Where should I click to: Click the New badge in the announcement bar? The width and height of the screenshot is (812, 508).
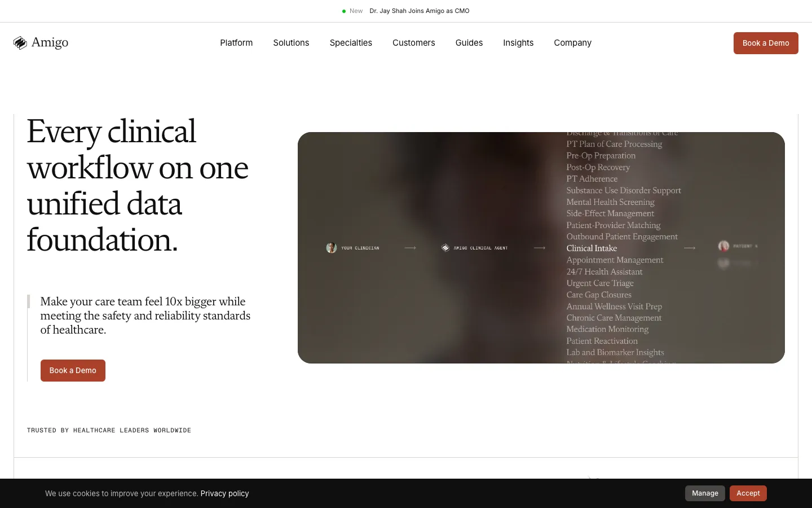pos(356,11)
